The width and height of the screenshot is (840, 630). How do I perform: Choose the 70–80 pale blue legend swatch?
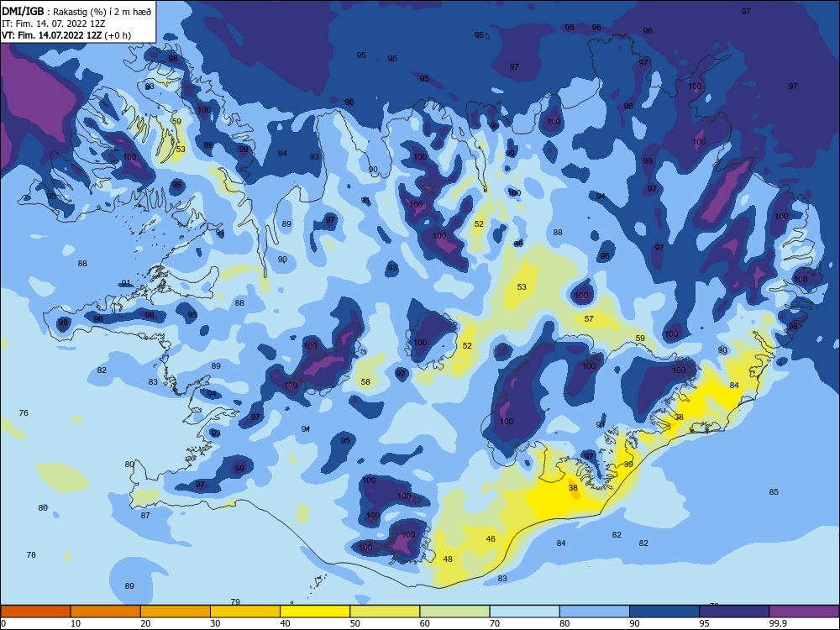524,612
